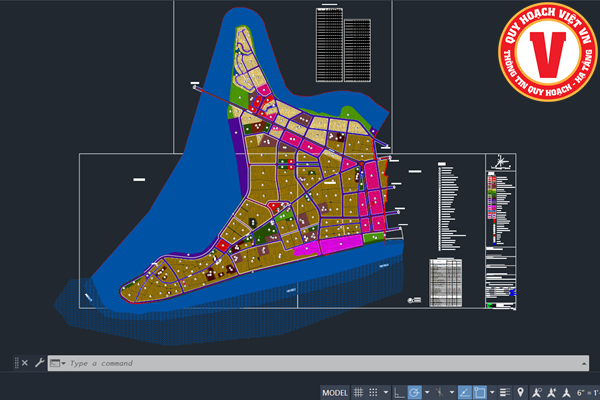This screenshot has height=400, width=600.
Task: Enable Polar Tracking icon
Action: (x=415, y=391)
